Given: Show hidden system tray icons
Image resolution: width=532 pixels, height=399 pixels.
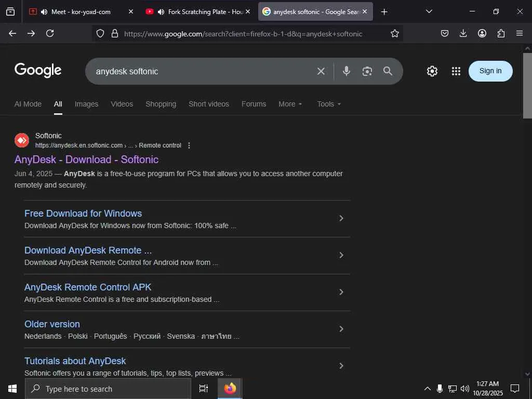Looking at the screenshot, I should pos(428,389).
